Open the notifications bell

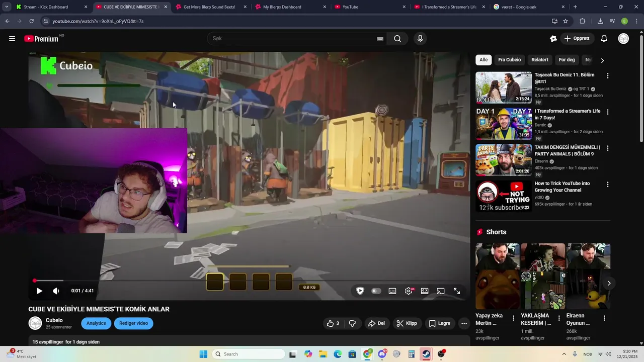pyautogui.click(x=604, y=39)
